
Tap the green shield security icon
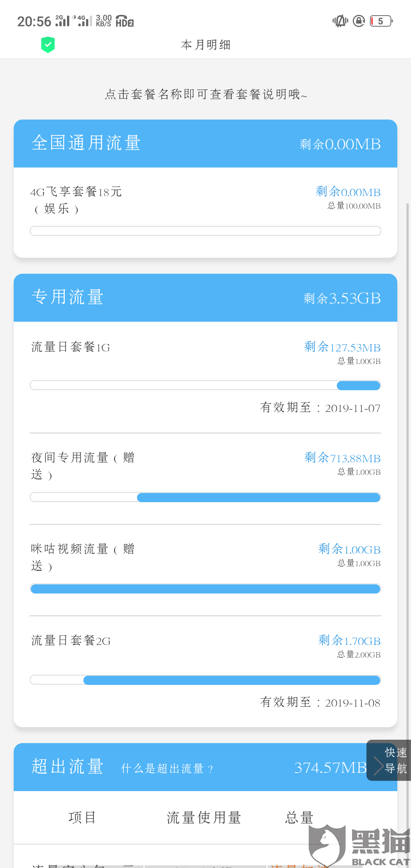click(x=48, y=45)
